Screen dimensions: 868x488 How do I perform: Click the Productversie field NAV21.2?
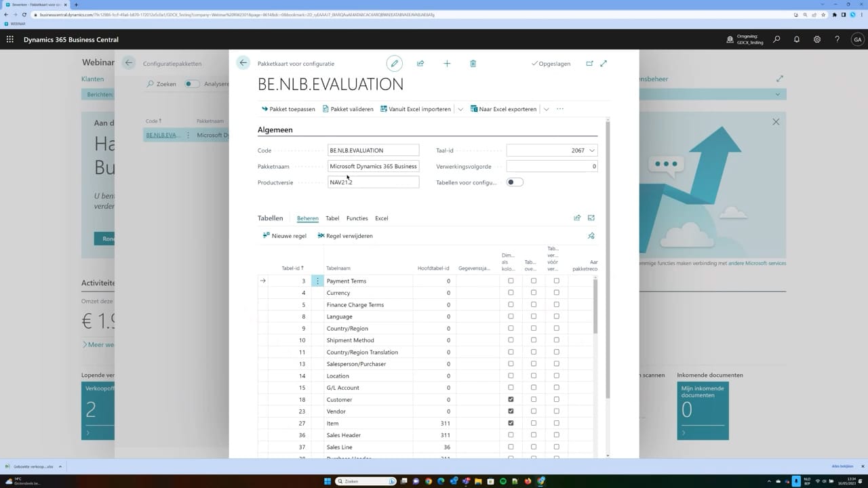[373, 182]
